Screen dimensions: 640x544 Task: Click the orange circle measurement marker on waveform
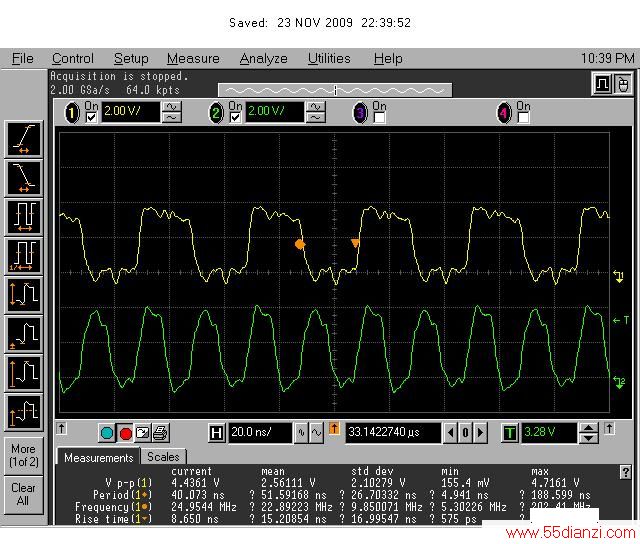click(300, 244)
